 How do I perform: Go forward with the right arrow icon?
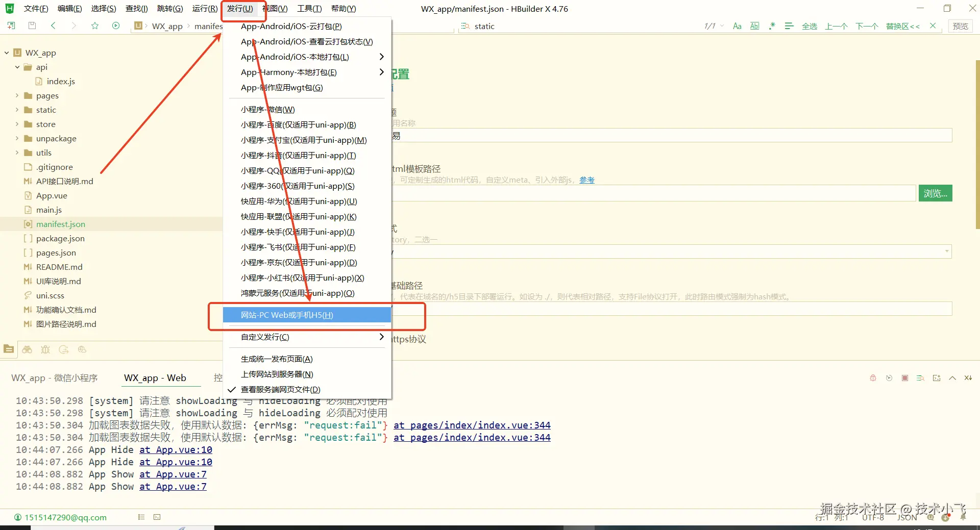click(74, 26)
